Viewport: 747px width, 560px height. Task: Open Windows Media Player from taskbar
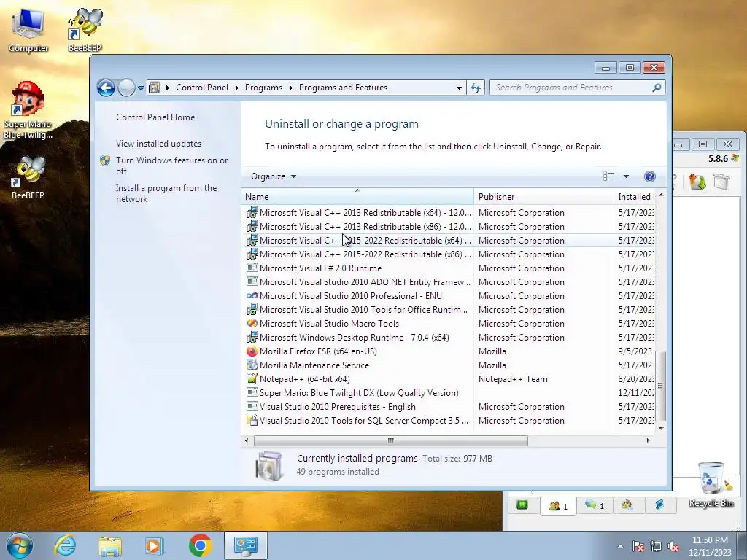(x=155, y=545)
